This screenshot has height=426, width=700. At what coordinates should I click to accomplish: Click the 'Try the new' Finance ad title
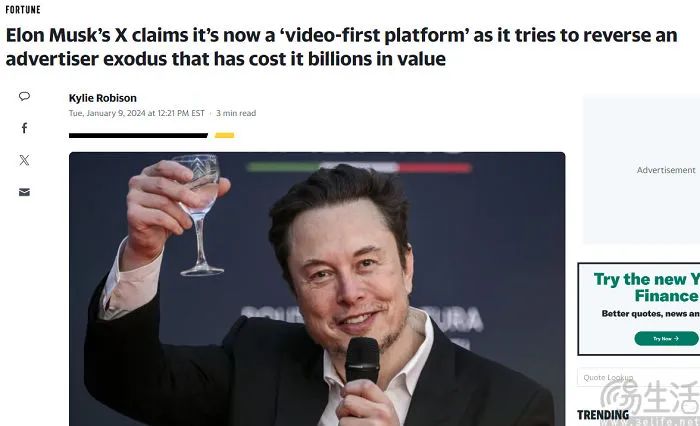[x=647, y=288]
